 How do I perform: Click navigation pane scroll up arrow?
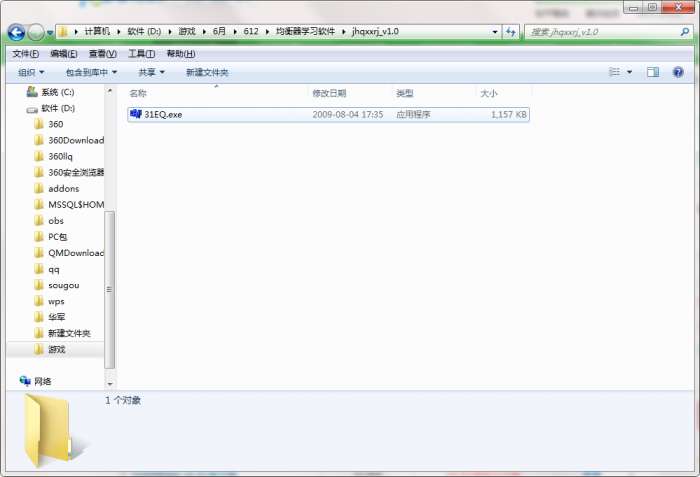[x=110, y=91]
